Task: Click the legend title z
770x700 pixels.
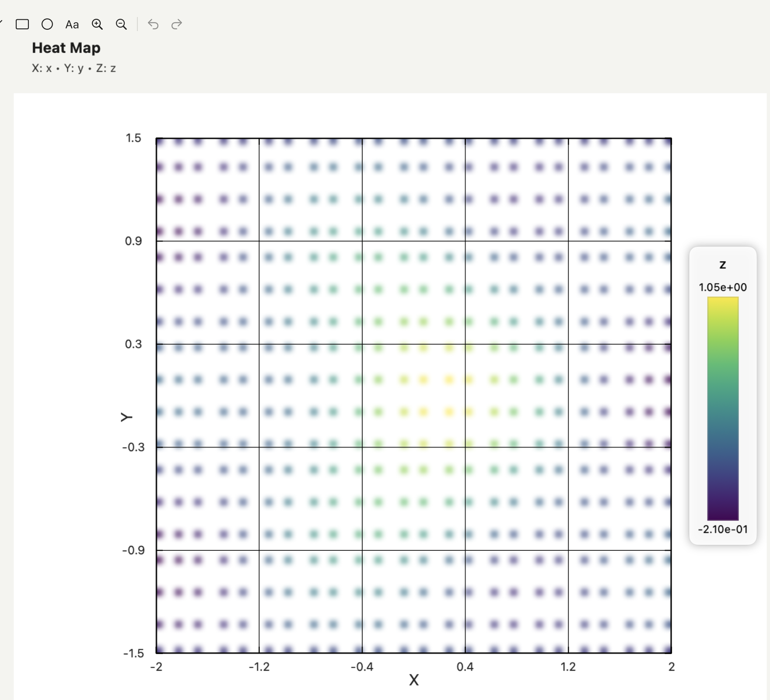Action: click(x=723, y=265)
